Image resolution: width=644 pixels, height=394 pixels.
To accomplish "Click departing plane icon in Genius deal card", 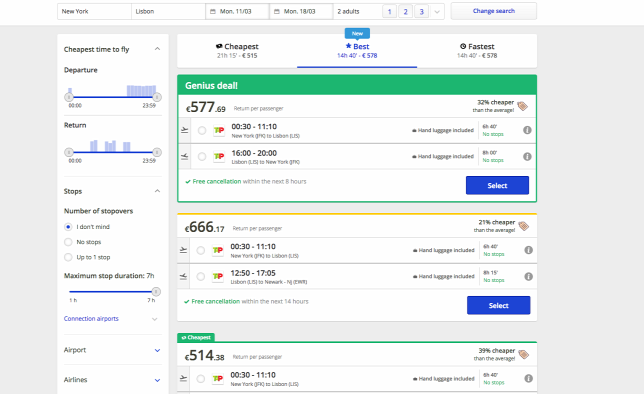I will point(185,130).
